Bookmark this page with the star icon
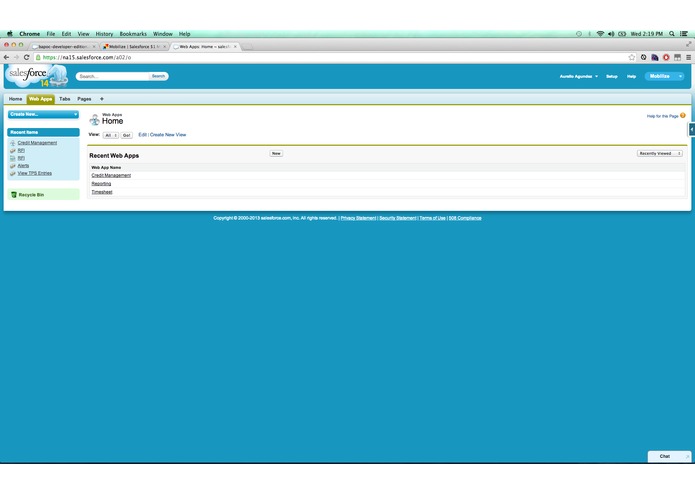 [x=632, y=57]
